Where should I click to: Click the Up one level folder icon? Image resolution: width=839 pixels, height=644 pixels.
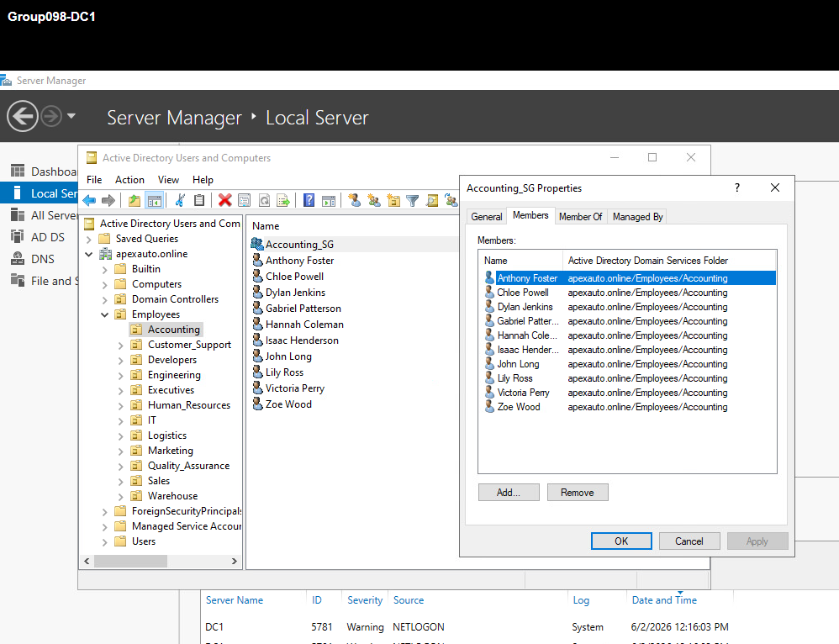[135, 201]
